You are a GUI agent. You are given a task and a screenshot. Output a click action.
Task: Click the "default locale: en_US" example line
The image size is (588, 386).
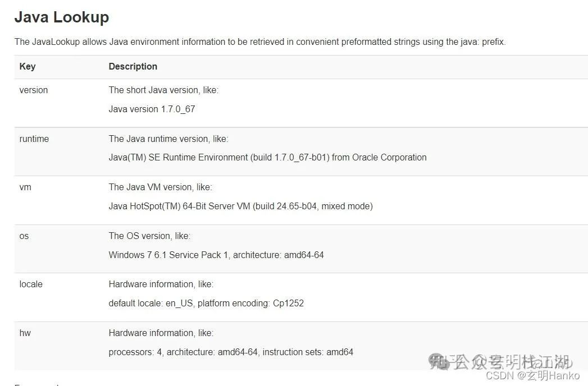[206, 303]
